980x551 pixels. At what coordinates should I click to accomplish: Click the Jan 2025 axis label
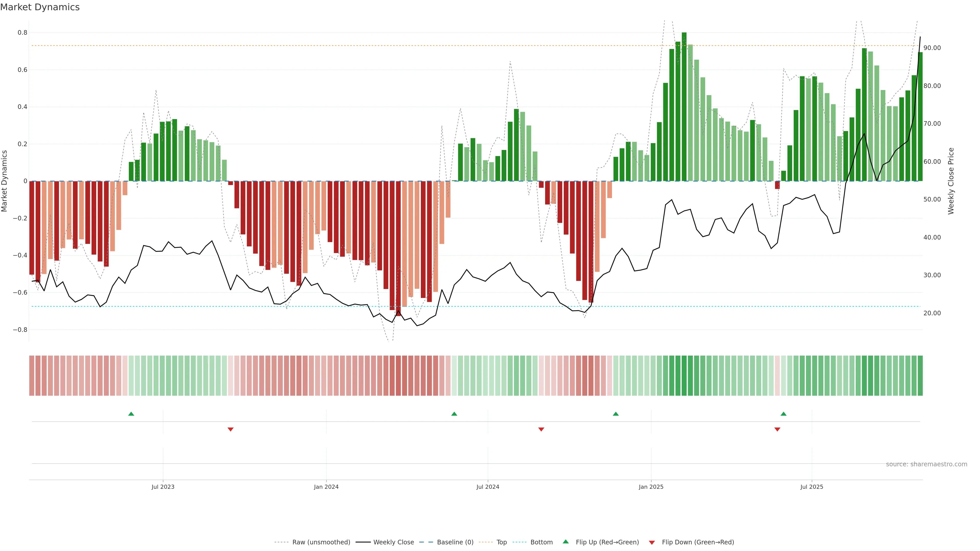coord(651,487)
